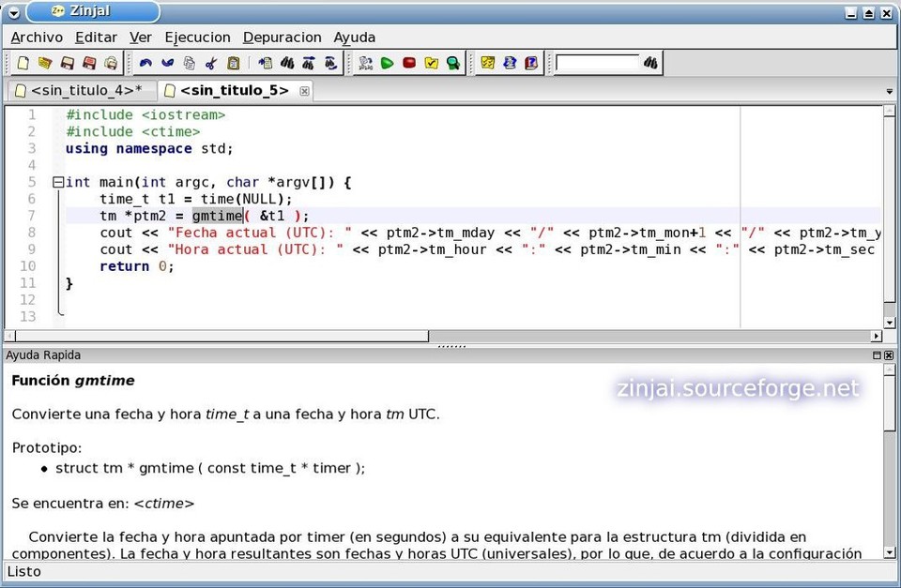Image resolution: width=901 pixels, height=588 pixels.
Task: Open the tab list dropdown at far right
Action: (888, 91)
